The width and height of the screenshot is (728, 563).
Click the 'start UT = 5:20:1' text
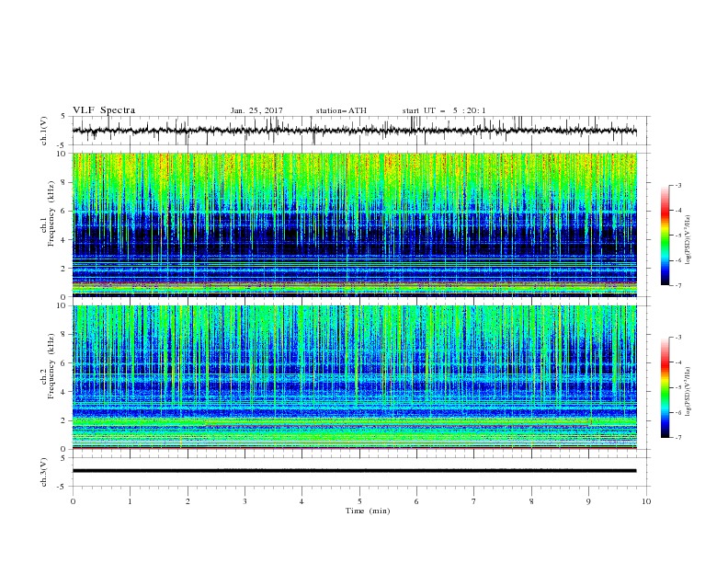coord(444,110)
